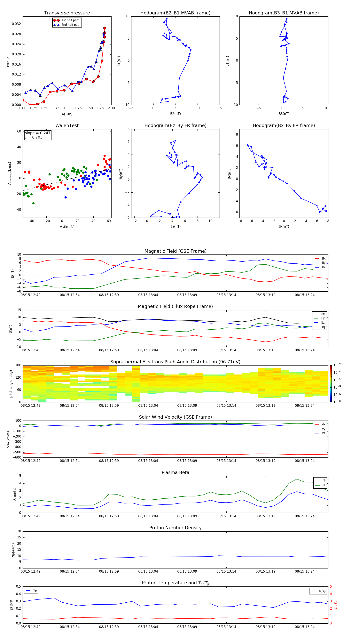Select the red Te/Tp legend entry
The image size is (351, 644).
point(318,591)
